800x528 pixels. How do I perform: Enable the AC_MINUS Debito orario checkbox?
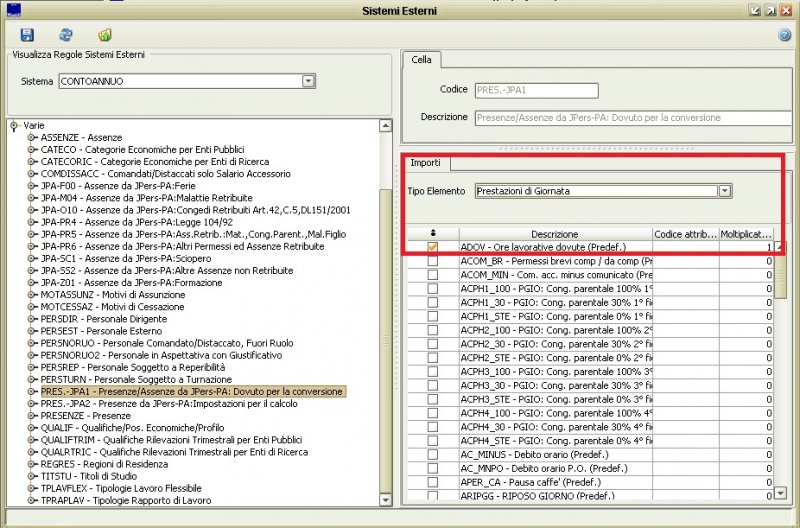432,453
